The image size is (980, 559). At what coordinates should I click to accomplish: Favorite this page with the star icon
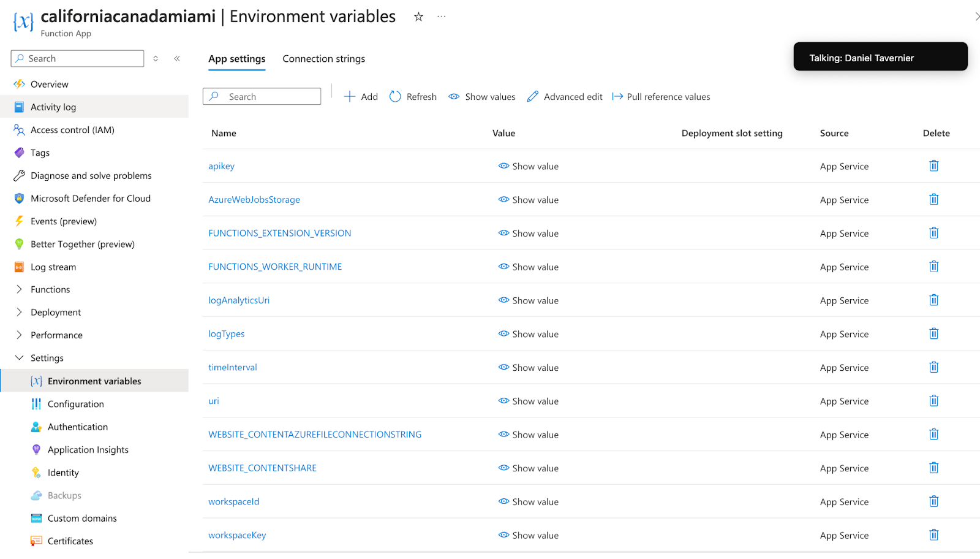[418, 17]
